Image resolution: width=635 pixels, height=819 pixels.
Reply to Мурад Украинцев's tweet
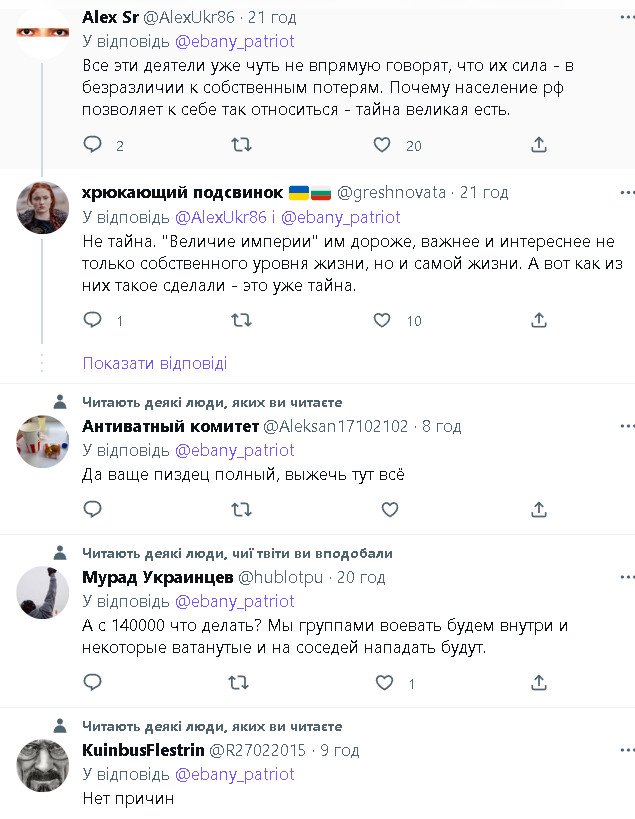[x=93, y=683]
